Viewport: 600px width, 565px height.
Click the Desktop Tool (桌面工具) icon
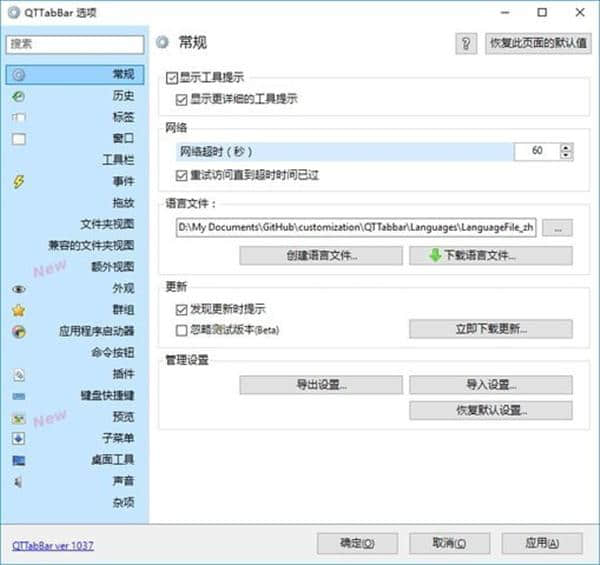pos(18,460)
